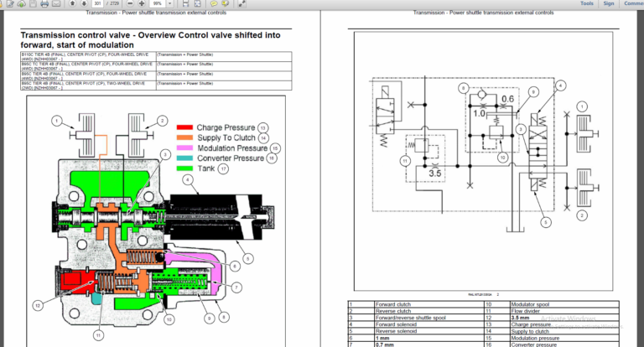Click the read mode expand icon
This screenshot has height=347, width=644.
pyautogui.click(x=241, y=3)
